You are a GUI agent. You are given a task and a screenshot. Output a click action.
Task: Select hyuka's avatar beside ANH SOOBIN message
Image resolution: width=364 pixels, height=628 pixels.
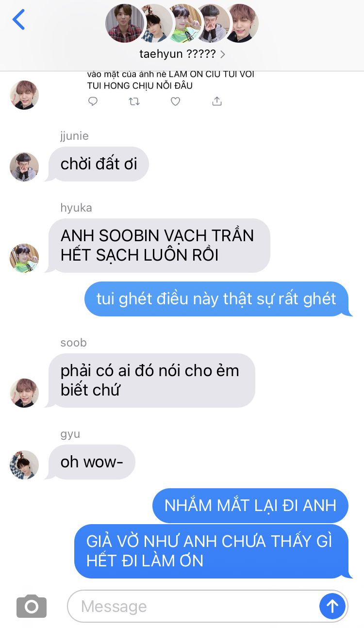click(x=24, y=258)
